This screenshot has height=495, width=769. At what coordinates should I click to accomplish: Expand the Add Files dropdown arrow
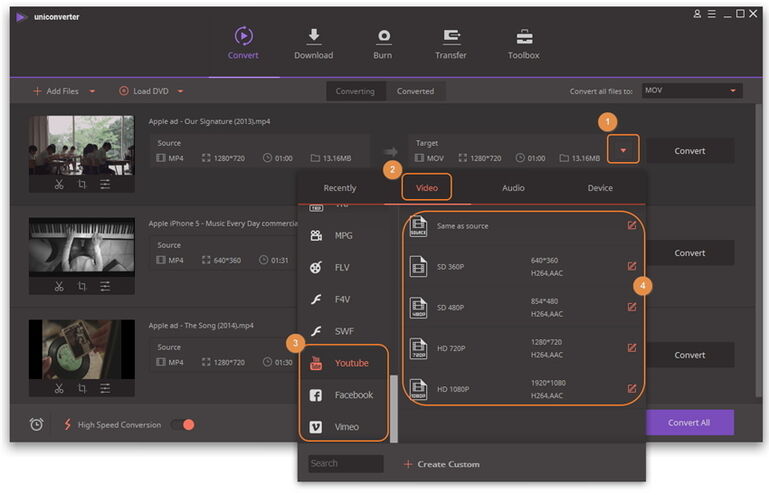point(93,91)
